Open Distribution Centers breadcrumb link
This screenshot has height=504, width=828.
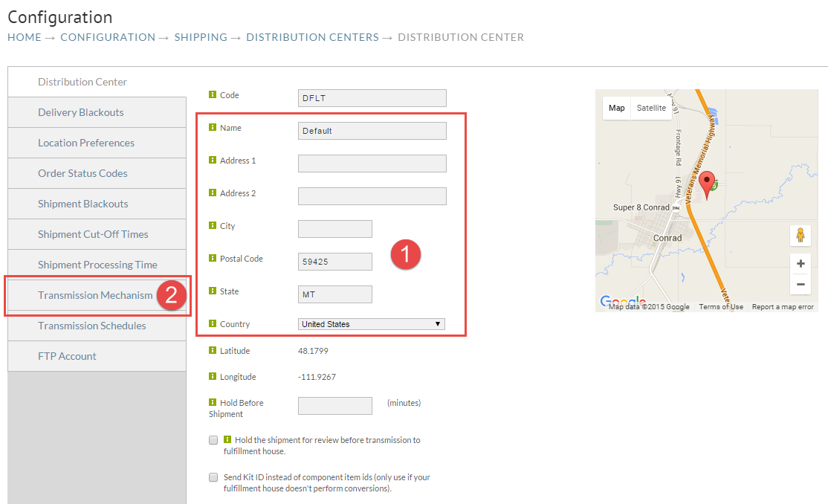pos(313,37)
